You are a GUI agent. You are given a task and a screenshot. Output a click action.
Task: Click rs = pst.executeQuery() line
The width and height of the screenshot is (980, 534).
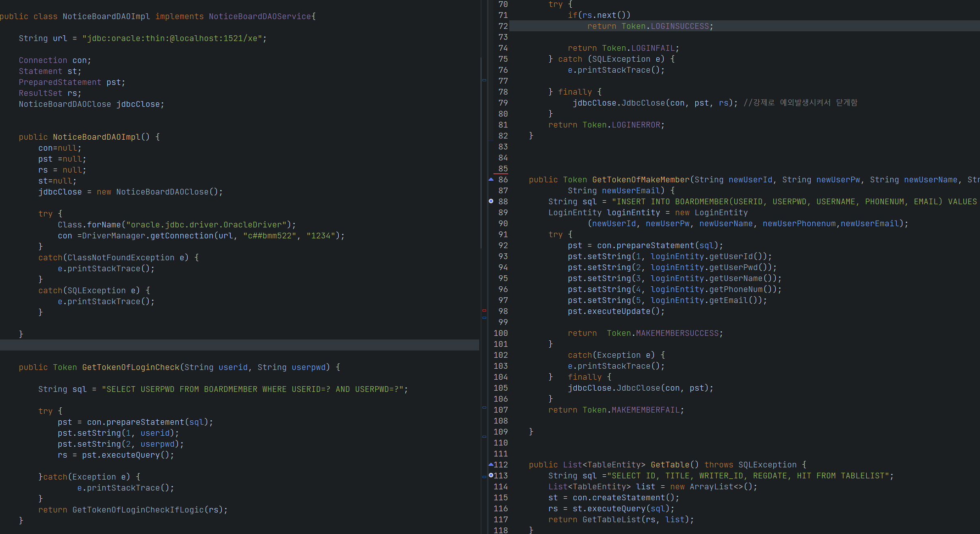[x=116, y=455]
